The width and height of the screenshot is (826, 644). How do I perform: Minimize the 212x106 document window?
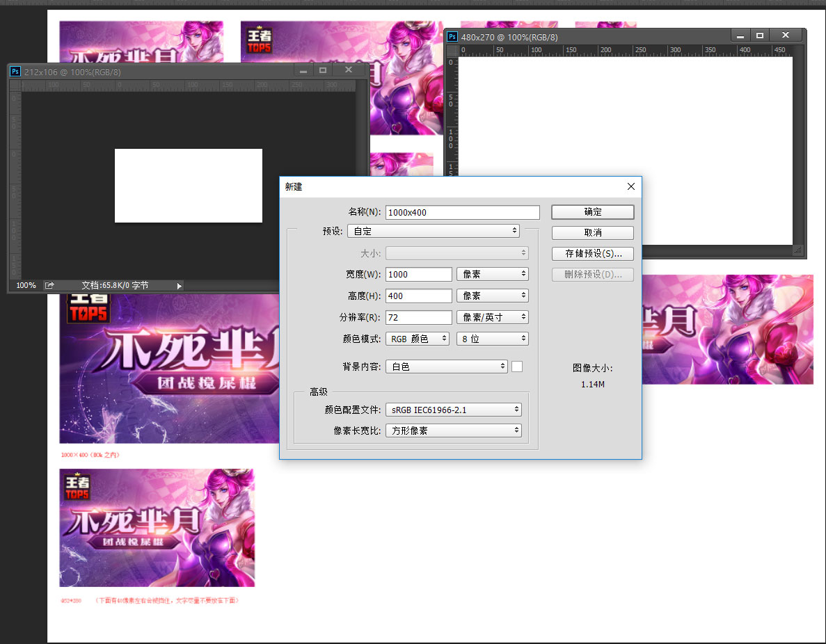(303, 70)
